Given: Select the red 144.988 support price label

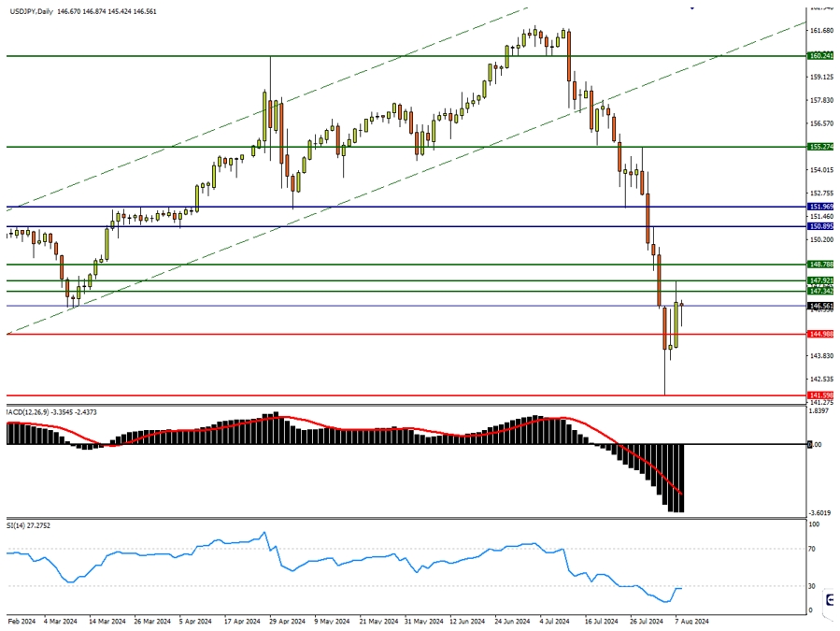Looking at the screenshot, I should point(821,334).
